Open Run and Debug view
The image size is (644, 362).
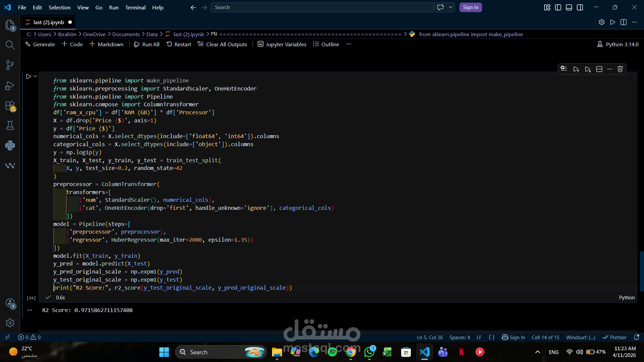pyautogui.click(x=10, y=85)
